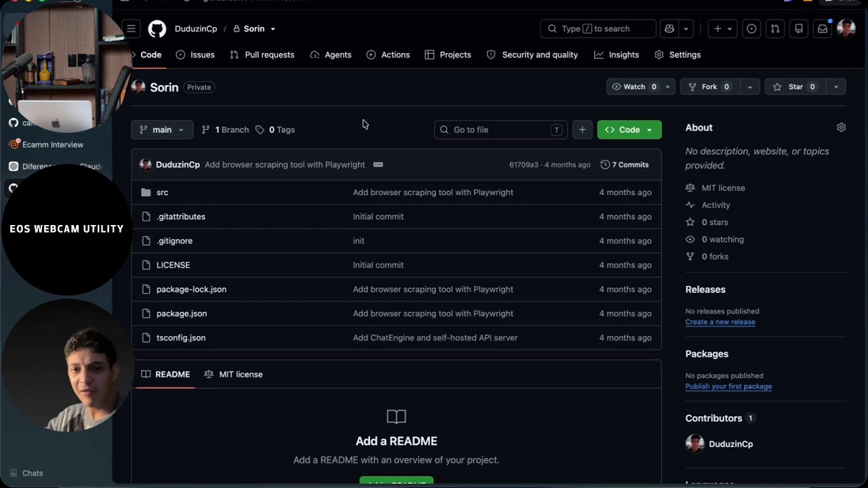Expand the dropdown arrow next to Copilot icon
This screenshot has width=868, height=488.
(686, 28)
